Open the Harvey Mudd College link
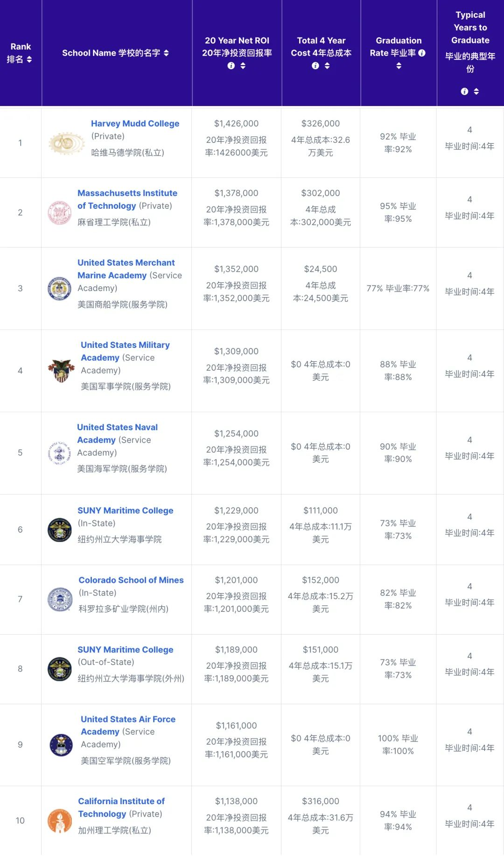504x856 pixels. [x=135, y=123]
